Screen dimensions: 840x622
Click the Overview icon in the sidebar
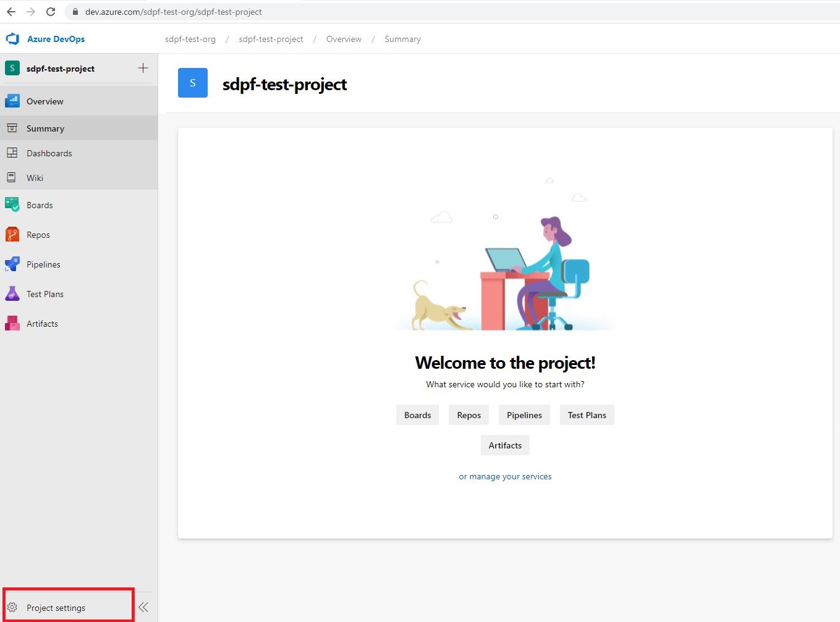(12, 101)
